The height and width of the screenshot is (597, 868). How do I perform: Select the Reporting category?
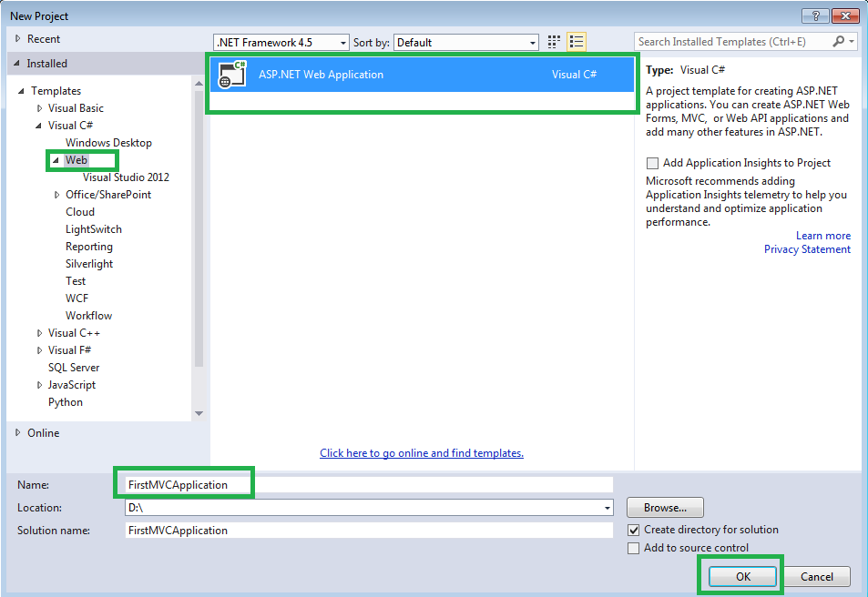[89, 247]
